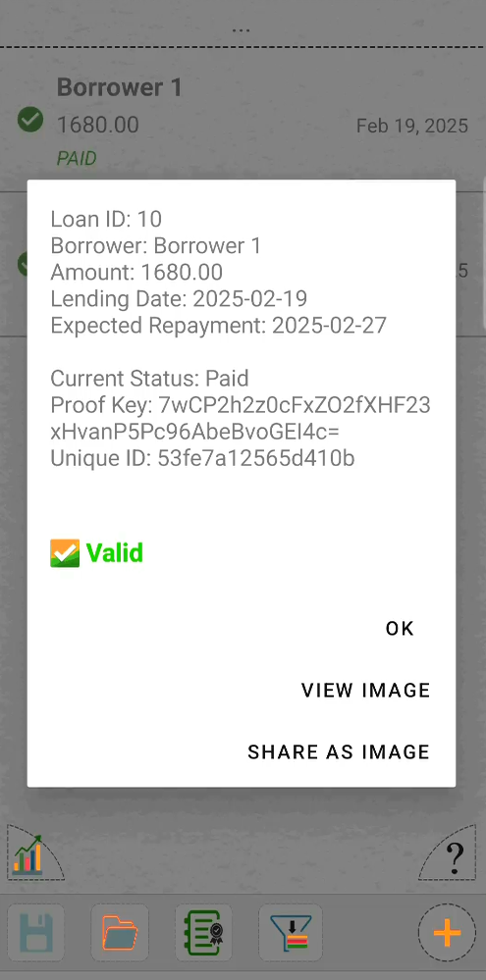This screenshot has width=486, height=980.
Task: Open the statistics chart icon
Action: click(x=28, y=854)
